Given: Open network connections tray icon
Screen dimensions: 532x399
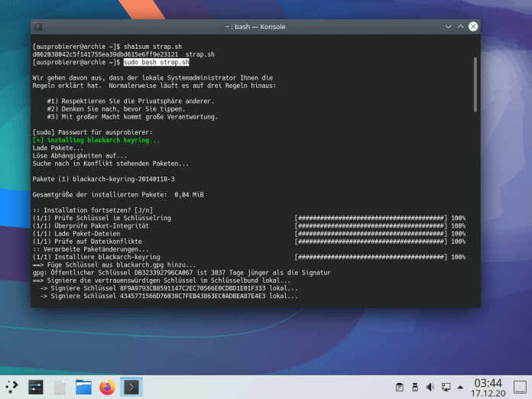Looking at the screenshot, I should tap(446, 388).
